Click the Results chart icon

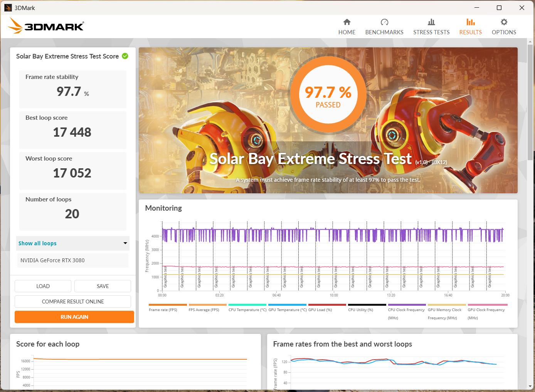471,22
